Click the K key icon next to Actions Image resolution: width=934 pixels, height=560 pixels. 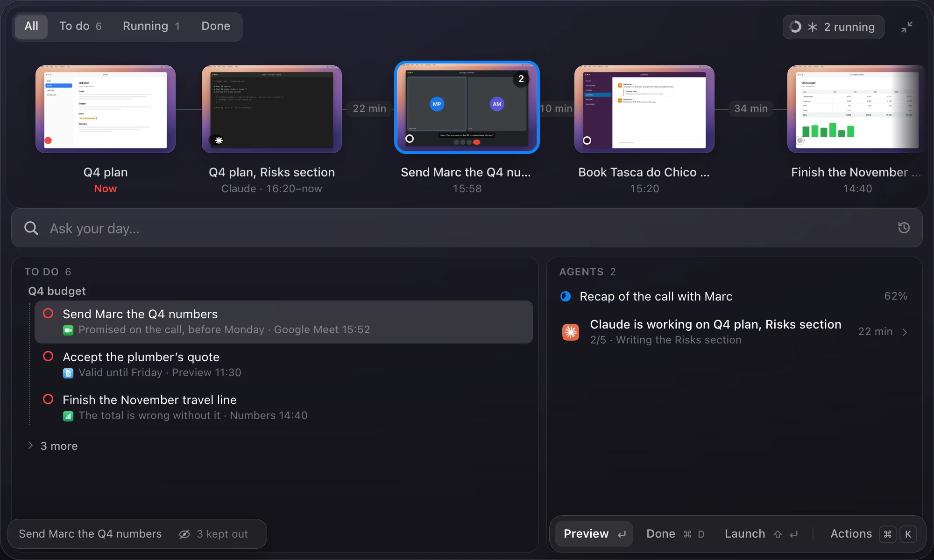coord(908,534)
